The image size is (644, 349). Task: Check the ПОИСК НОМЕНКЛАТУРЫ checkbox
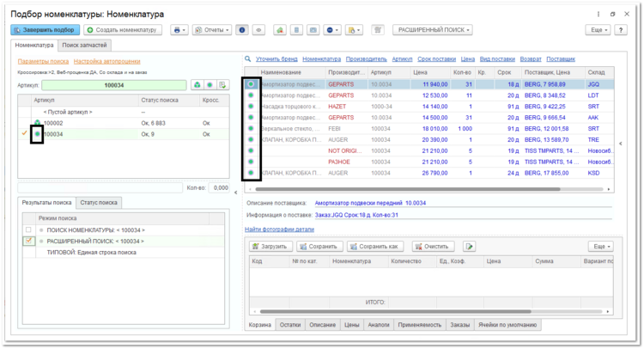tap(28, 230)
